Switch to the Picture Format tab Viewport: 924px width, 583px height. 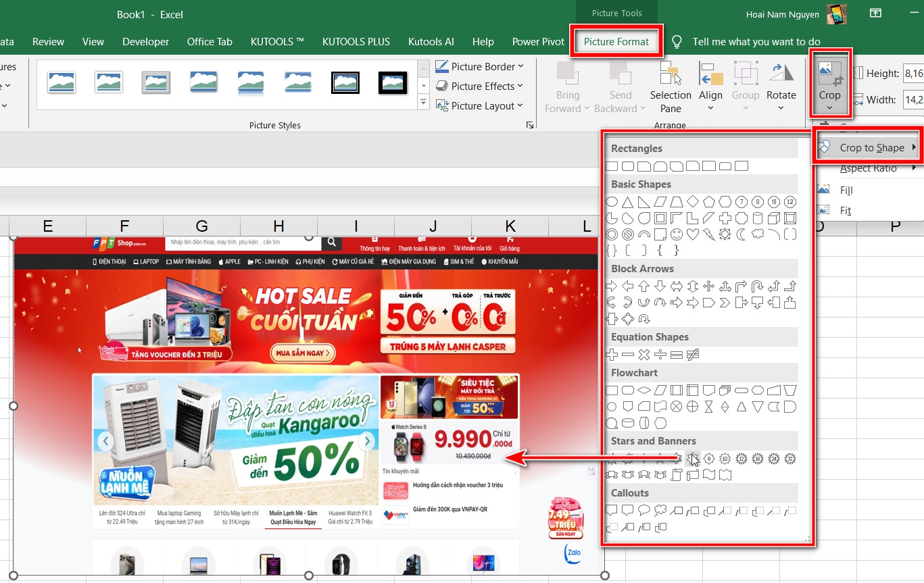coord(616,41)
